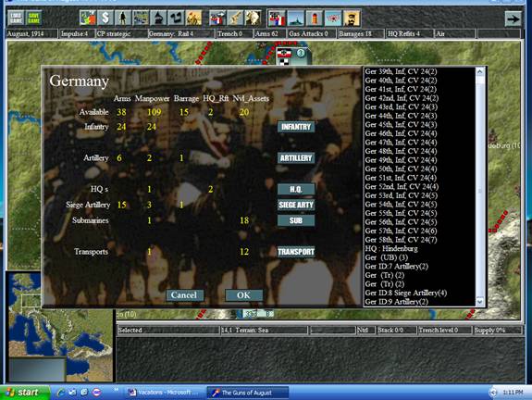Viewport: 532px width, 400px height.
Task: Click the dollar sign toolbar icon
Action: (105, 18)
